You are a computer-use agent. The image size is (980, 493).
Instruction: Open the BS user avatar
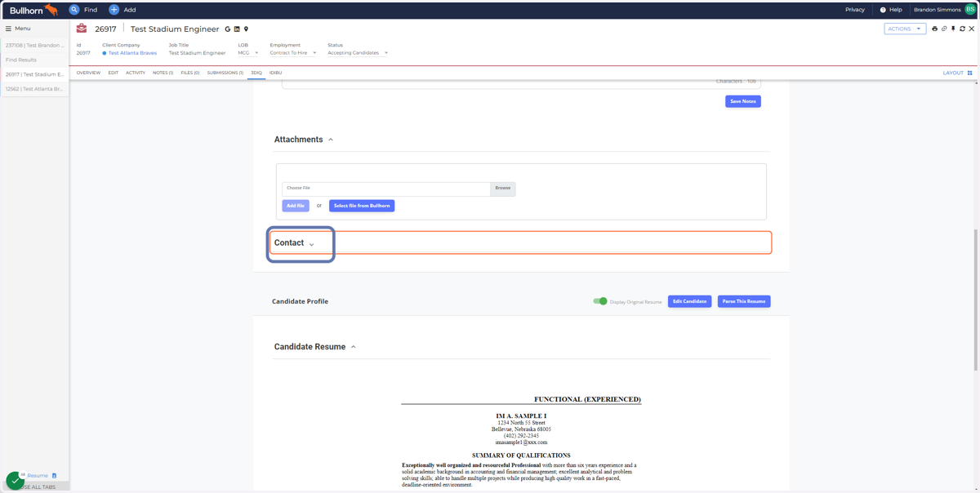pos(970,10)
